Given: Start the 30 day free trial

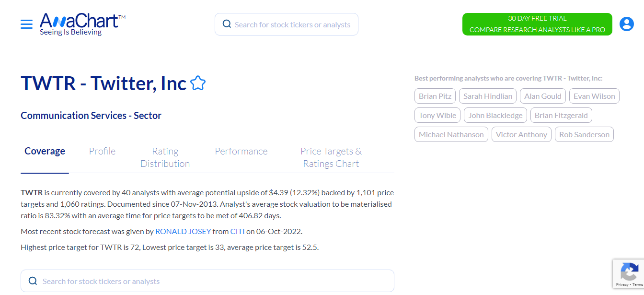Looking at the screenshot, I should 537,24.
